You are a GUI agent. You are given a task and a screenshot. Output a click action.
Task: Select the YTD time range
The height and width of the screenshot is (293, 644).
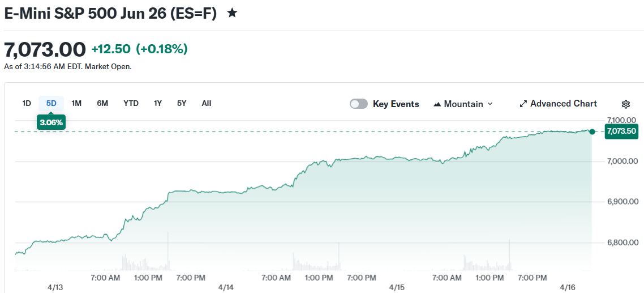coord(131,103)
